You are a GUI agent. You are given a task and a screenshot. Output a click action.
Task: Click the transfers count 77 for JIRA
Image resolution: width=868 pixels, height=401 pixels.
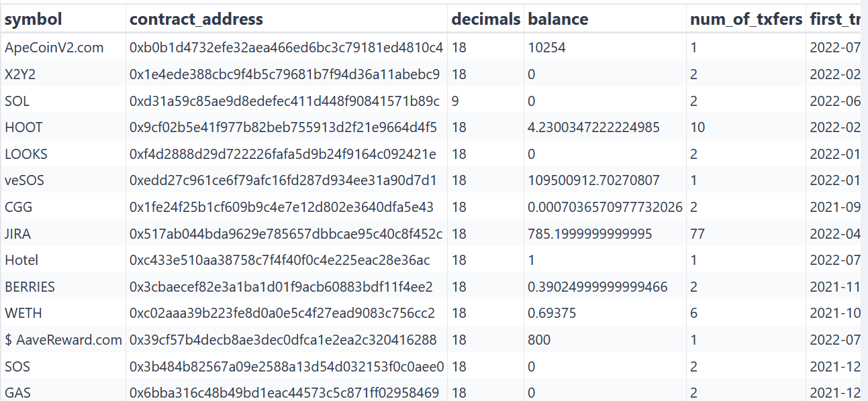click(697, 234)
